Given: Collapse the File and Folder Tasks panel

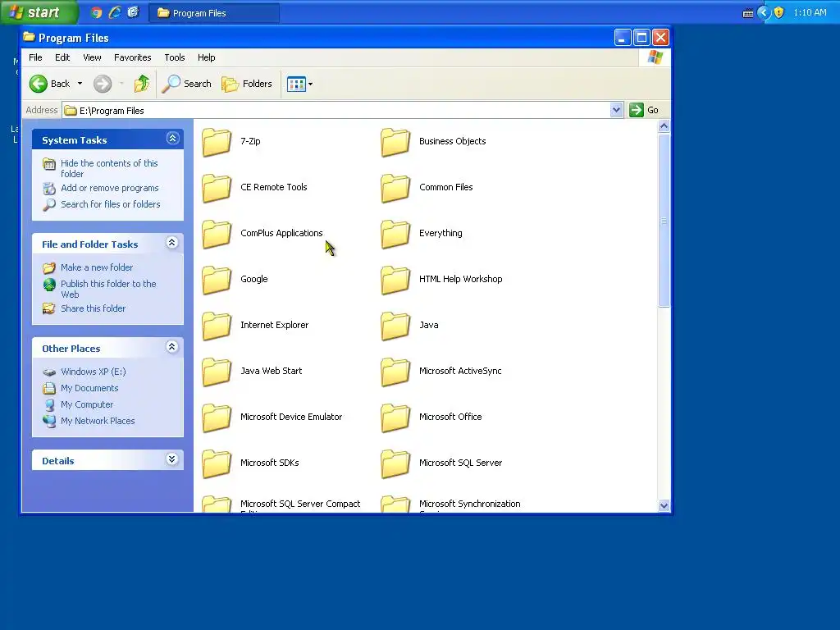Looking at the screenshot, I should [172, 243].
